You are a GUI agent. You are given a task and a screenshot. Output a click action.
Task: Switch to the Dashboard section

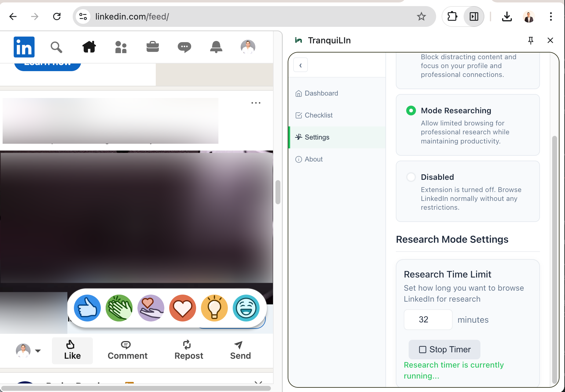(321, 93)
